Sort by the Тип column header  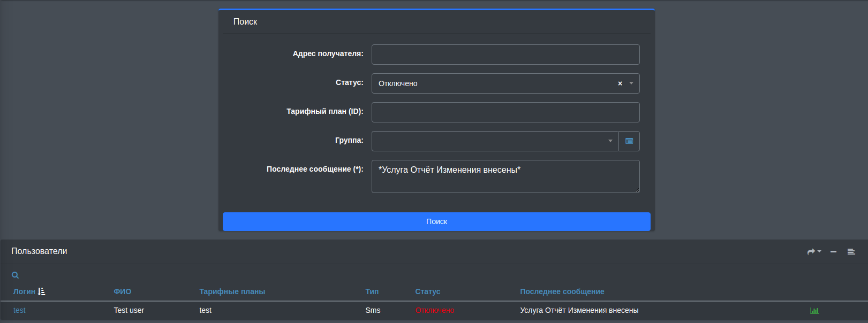click(372, 291)
